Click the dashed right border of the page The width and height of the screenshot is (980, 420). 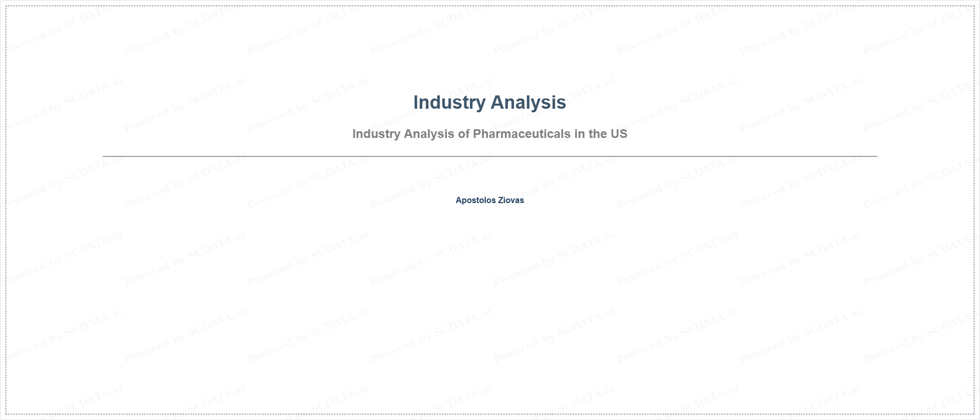[973, 210]
